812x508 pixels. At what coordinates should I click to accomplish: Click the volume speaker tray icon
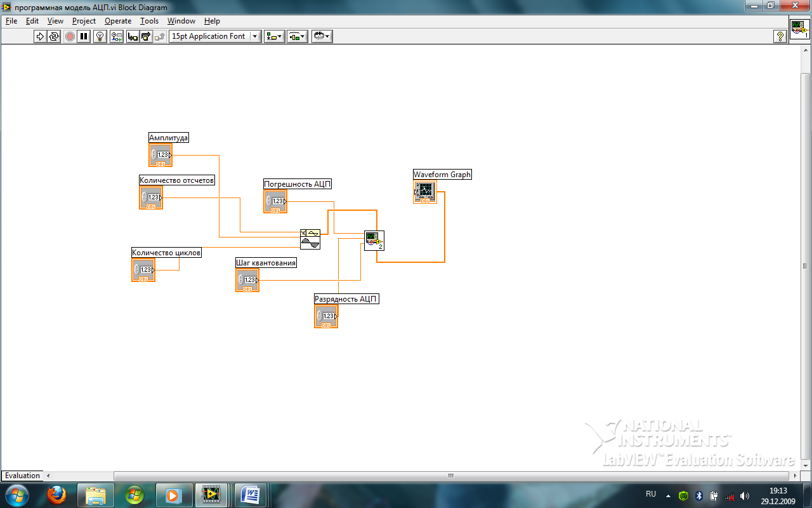(x=745, y=496)
